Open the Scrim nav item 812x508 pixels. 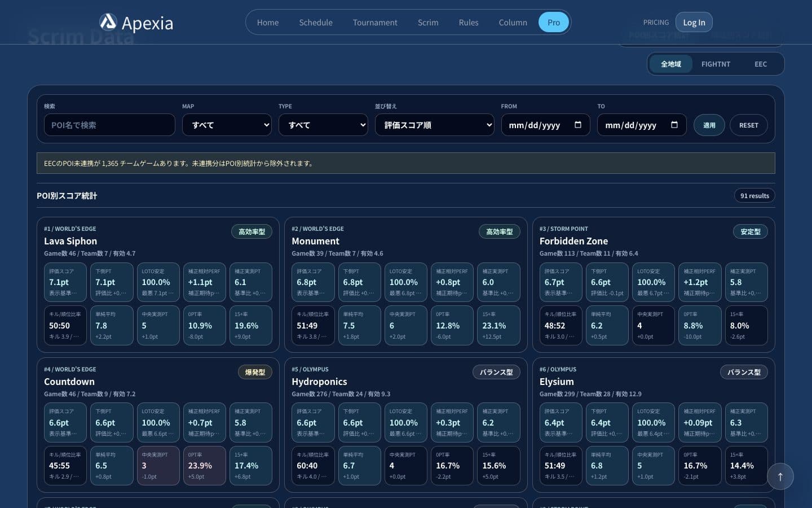428,23
